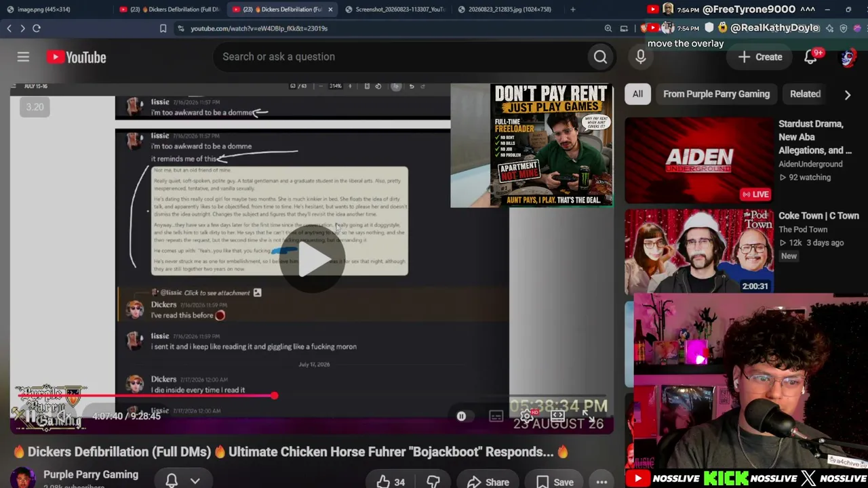Open the AidenUnderground channel link
This screenshot has height=488, width=868.
pos(810,164)
